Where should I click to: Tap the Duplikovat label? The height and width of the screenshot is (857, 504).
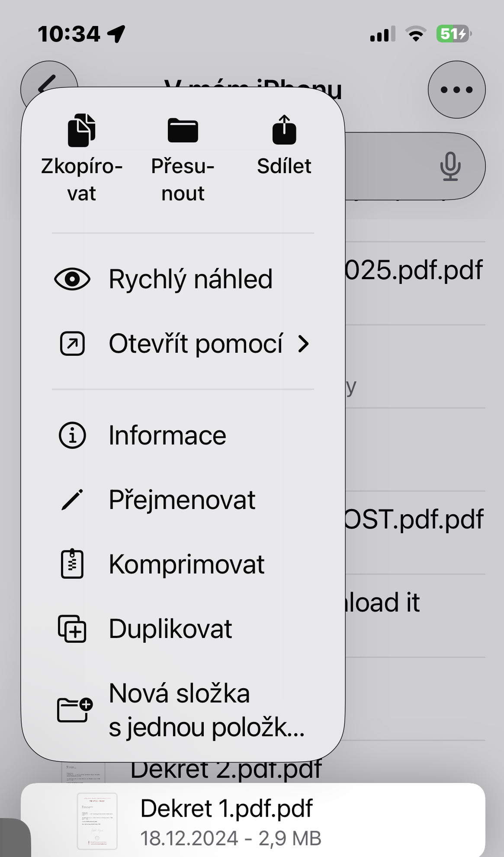[x=170, y=628]
